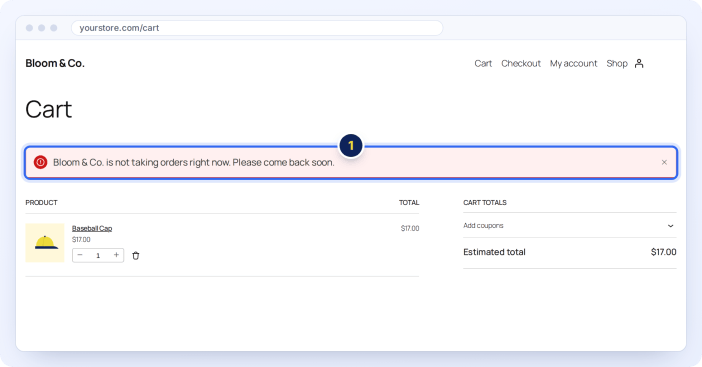Click the Baseball Cap product thumbnail
Viewport: 702px width, 367px height.
point(45,243)
